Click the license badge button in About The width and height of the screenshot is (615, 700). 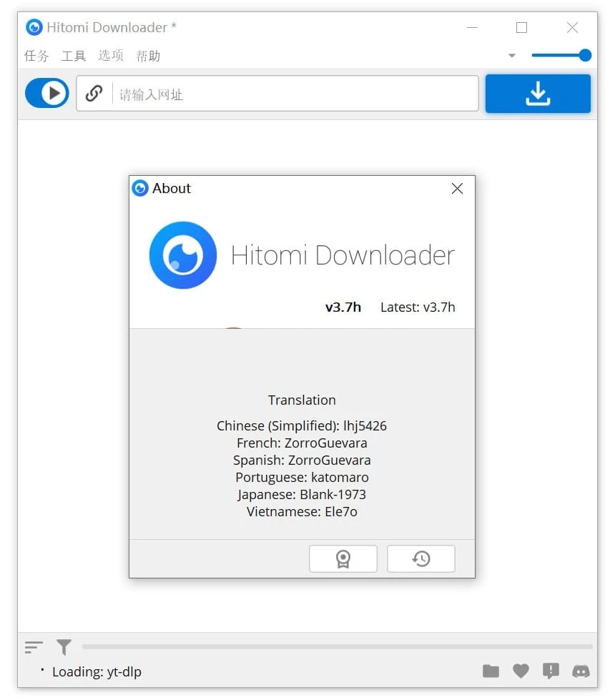click(343, 558)
